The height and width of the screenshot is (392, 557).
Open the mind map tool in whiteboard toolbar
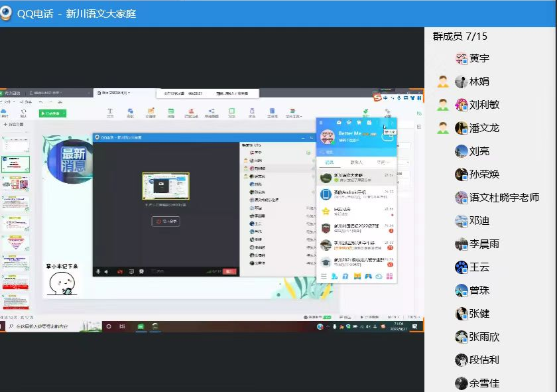[212, 113]
